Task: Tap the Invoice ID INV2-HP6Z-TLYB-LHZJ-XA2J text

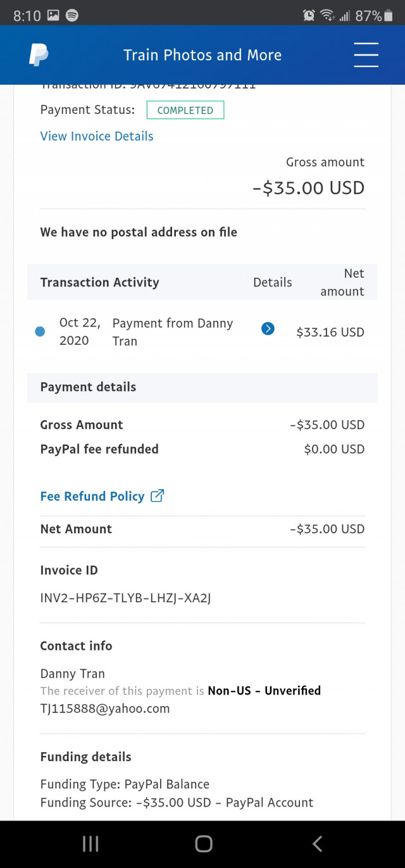Action: point(125,597)
